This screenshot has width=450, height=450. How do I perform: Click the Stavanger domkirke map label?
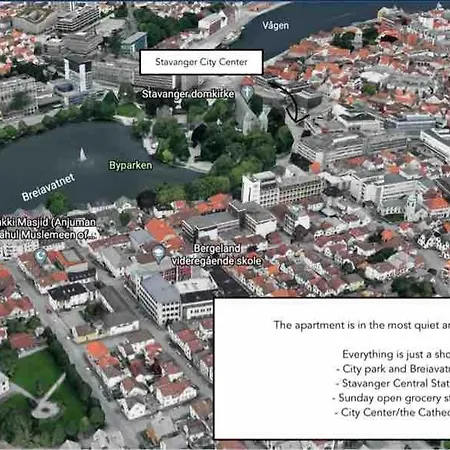click(188, 94)
